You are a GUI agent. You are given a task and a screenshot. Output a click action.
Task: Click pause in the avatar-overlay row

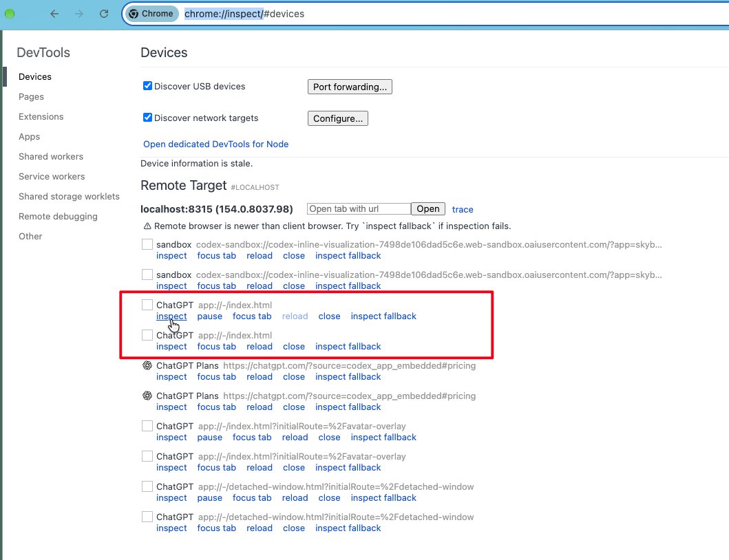(210, 438)
